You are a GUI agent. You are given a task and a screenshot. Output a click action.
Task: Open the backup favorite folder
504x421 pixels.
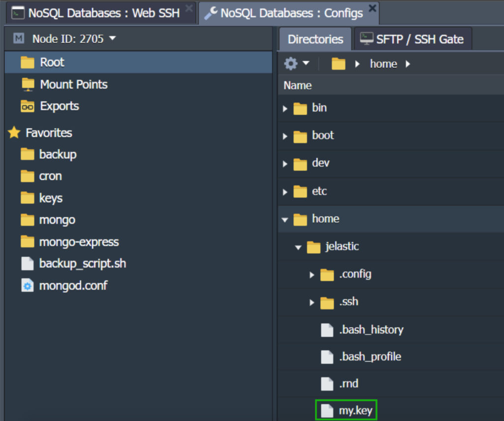tap(58, 155)
